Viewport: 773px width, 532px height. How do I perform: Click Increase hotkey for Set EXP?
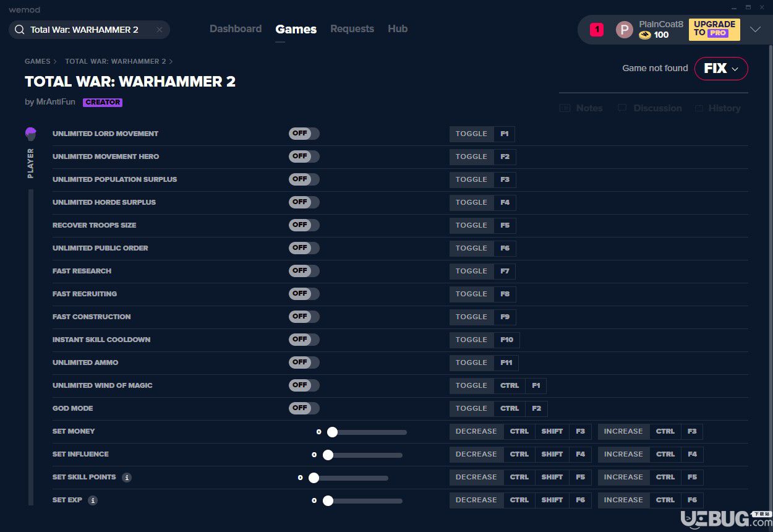(x=623, y=500)
